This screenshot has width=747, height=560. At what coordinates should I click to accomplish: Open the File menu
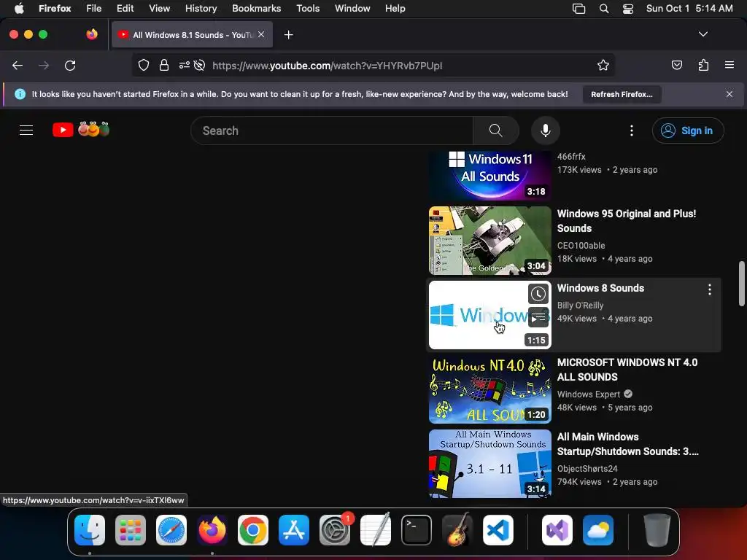[x=94, y=9]
